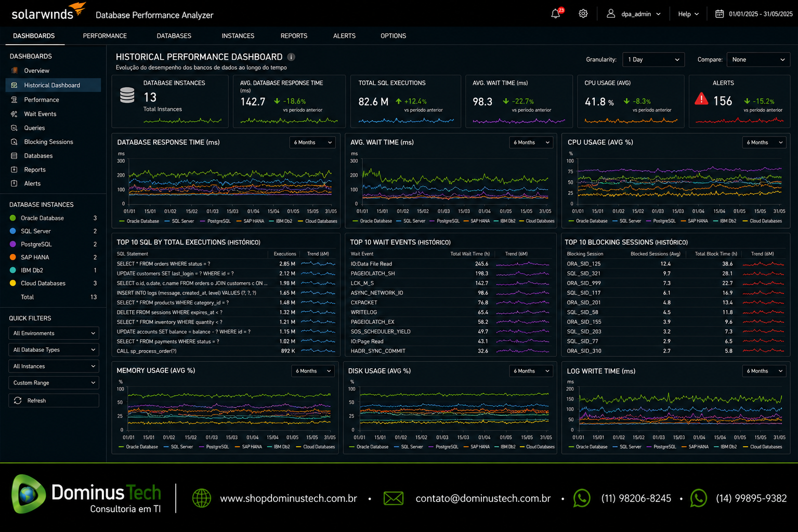Screen dimensions: 798x532
Task: Toggle Oracle Database legend in Log Write Time chart
Action: coord(588,447)
